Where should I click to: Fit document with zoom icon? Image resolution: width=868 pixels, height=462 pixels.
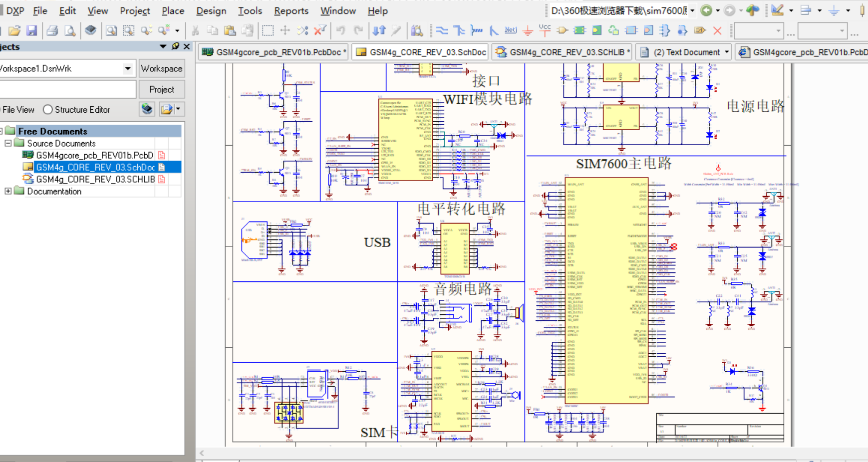coord(111,31)
